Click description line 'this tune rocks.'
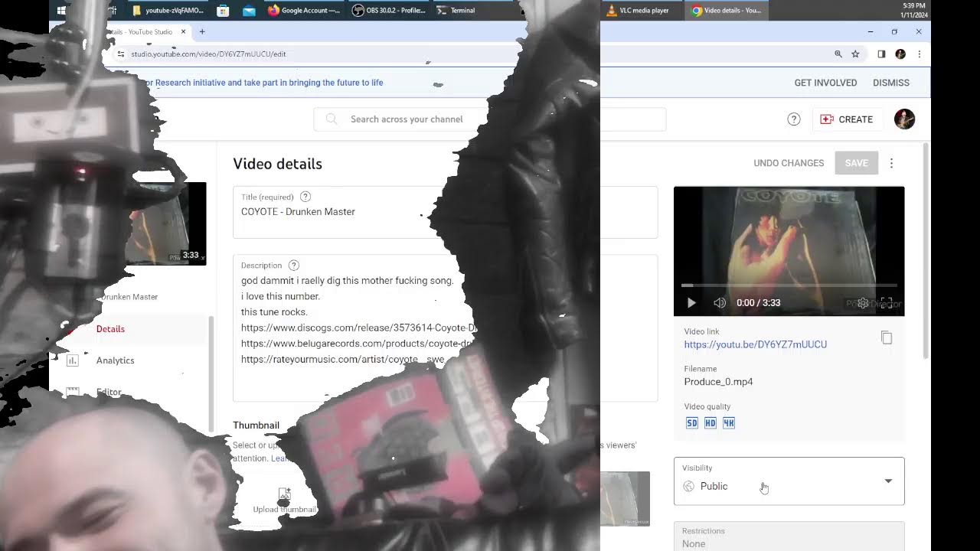The width and height of the screenshot is (980, 551). click(274, 312)
